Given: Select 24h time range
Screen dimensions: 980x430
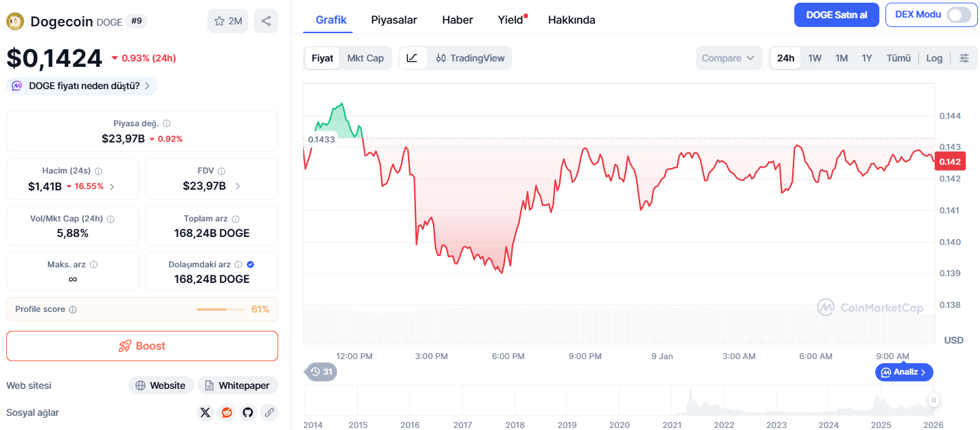Looking at the screenshot, I should [x=785, y=58].
